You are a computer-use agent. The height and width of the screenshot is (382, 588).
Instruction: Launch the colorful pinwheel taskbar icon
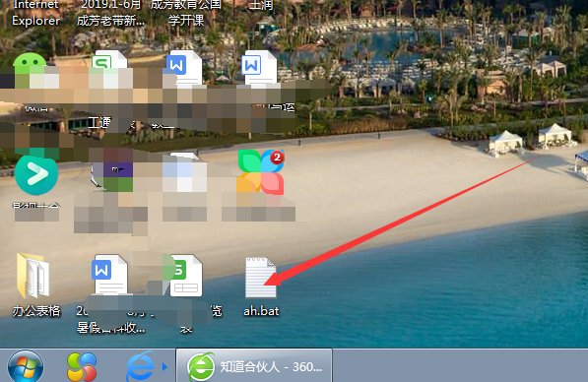point(82,366)
